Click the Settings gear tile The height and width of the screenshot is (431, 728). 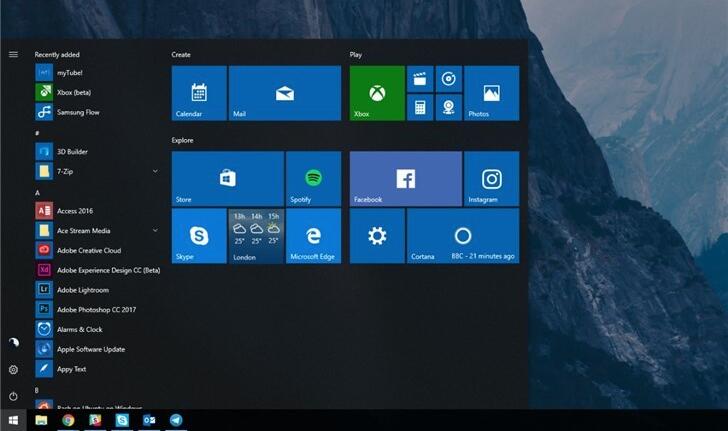point(377,236)
